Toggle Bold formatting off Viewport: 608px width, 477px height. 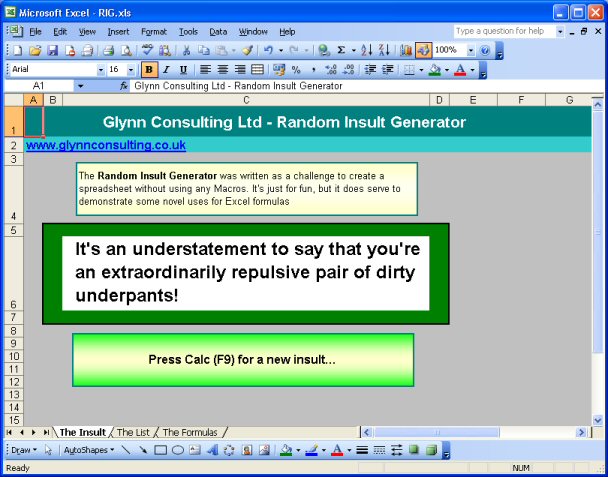click(149, 70)
